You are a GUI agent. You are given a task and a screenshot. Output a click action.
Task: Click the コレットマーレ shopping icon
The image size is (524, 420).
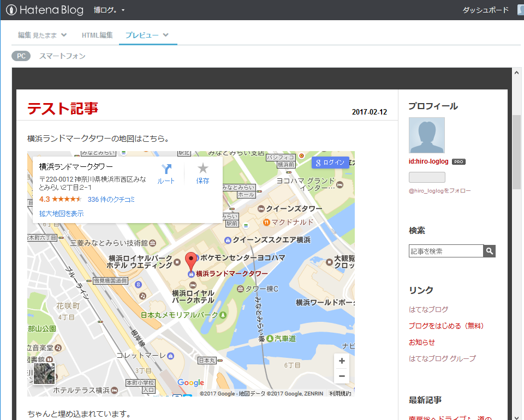[x=170, y=356]
